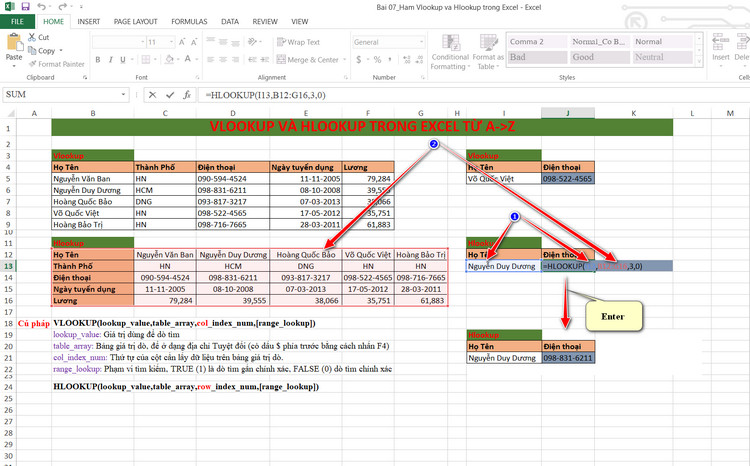The image size is (750, 466).
Task: Click the Percent Style icon
Action: pyautogui.click(x=377, y=59)
